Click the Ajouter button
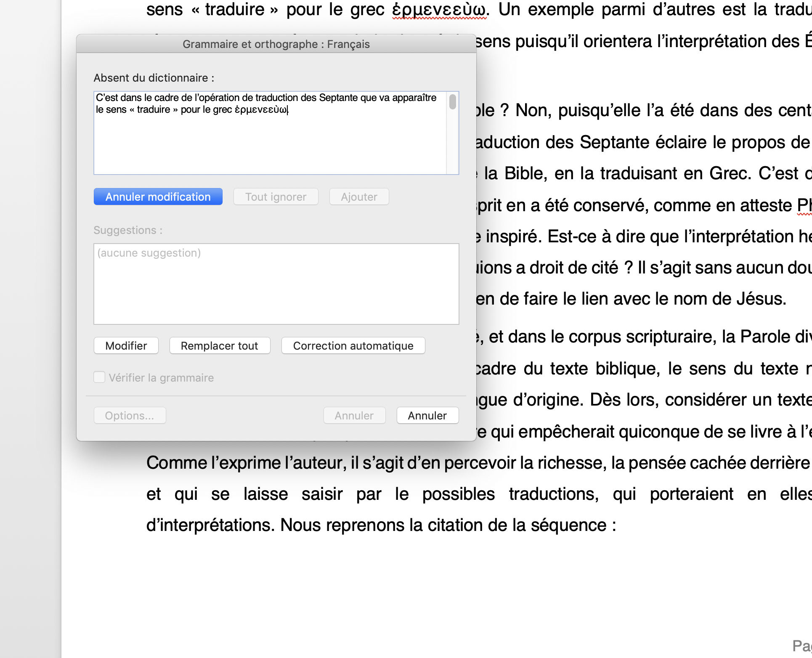Image resolution: width=812 pixels, height=658 pixels. (359, 197)
